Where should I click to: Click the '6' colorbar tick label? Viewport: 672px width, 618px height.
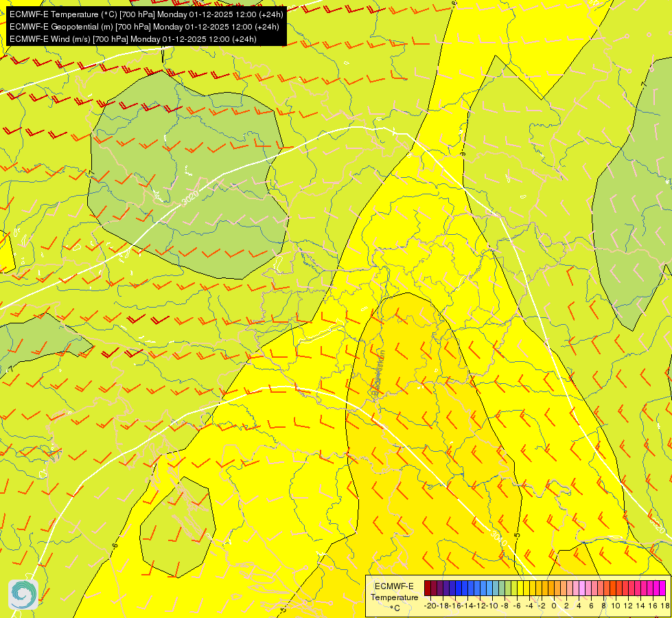(x=592, y=606)
